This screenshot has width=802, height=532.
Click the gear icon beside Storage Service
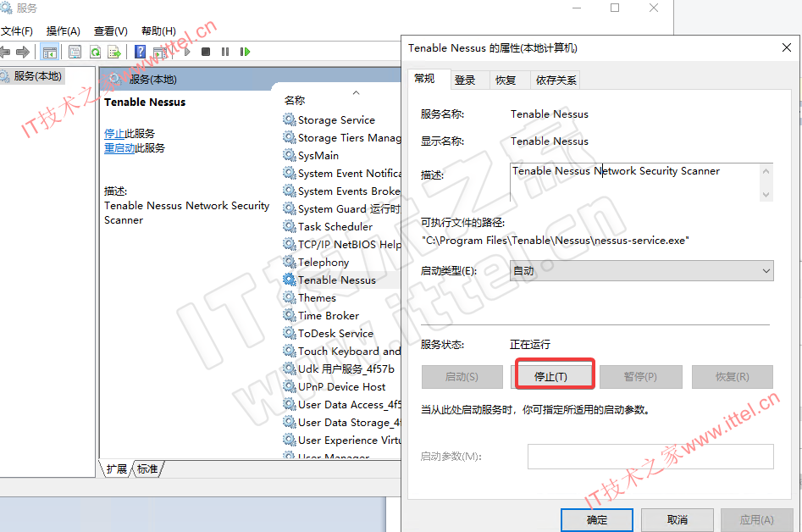[290, 119]
